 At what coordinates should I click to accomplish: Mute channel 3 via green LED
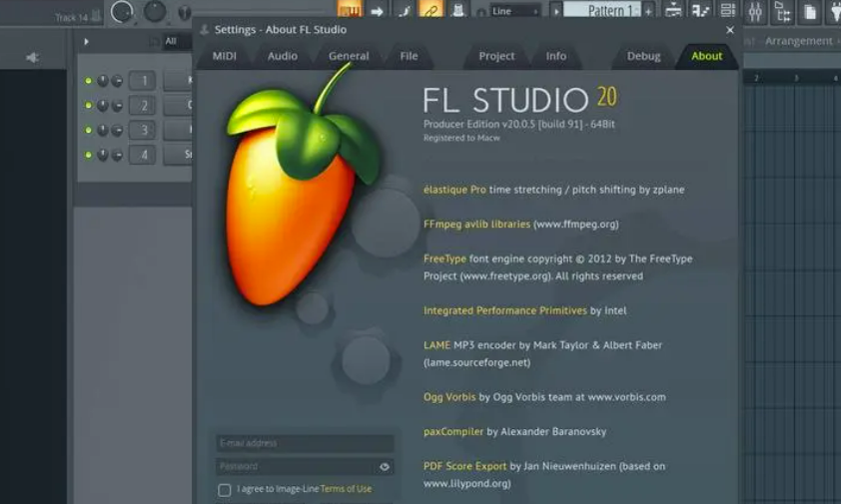pos(89,130)
